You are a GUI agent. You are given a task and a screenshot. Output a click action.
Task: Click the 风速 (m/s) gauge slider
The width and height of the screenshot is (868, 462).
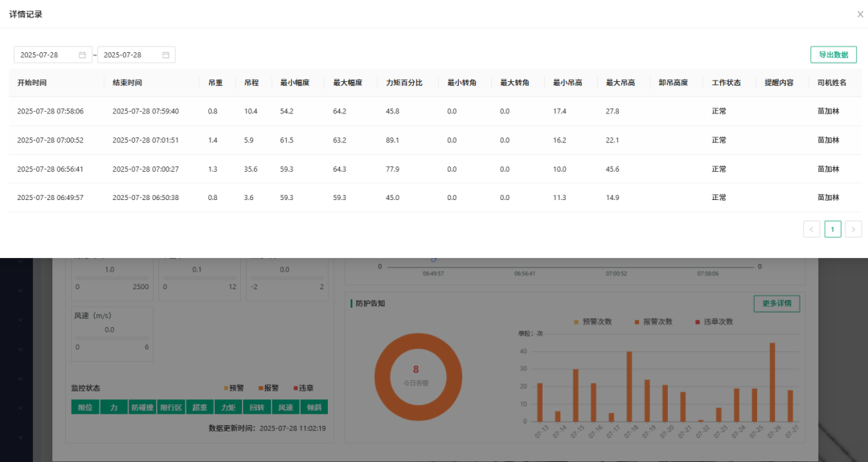pos(112,338)
